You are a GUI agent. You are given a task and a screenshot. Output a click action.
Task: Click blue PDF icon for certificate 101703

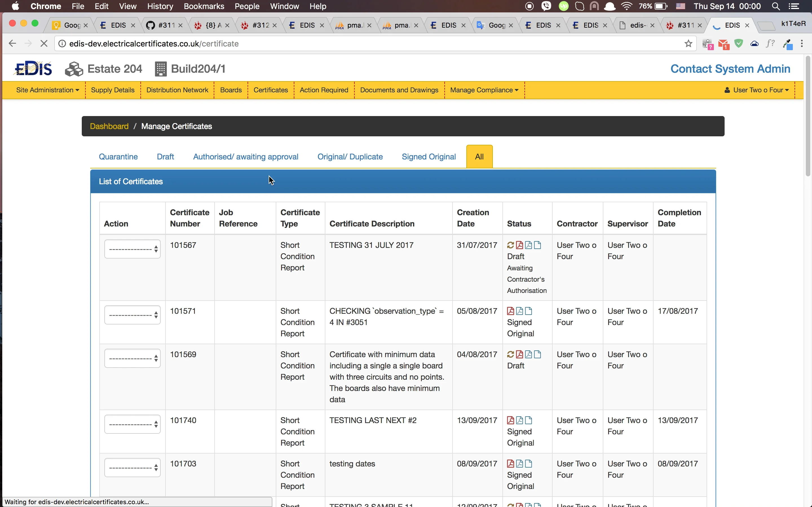[519, 464]
